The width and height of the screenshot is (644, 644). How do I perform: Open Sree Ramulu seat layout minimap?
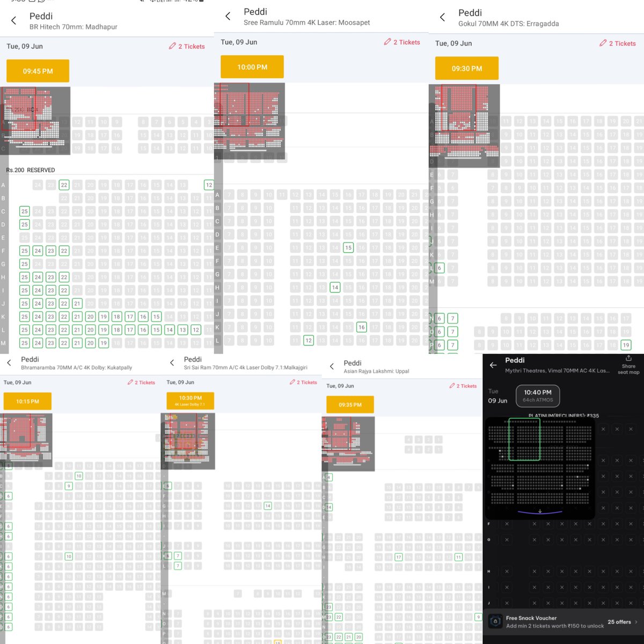click(x=250, y=121)
